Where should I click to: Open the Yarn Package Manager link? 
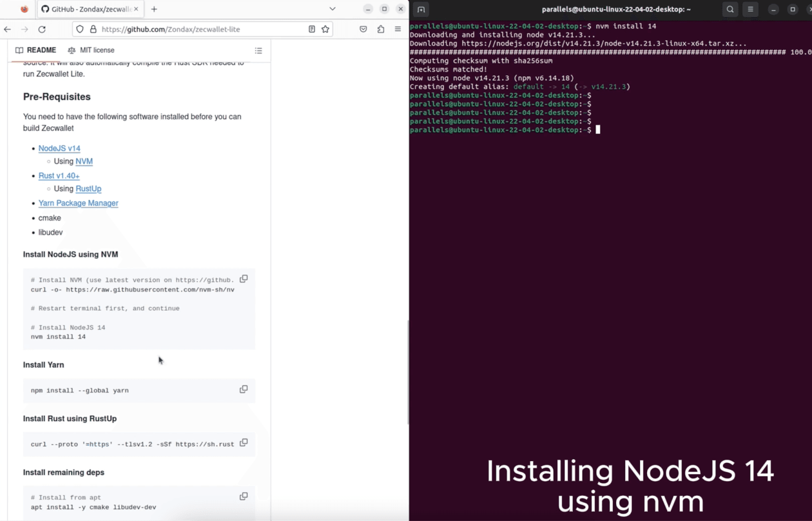pos(78,203)
